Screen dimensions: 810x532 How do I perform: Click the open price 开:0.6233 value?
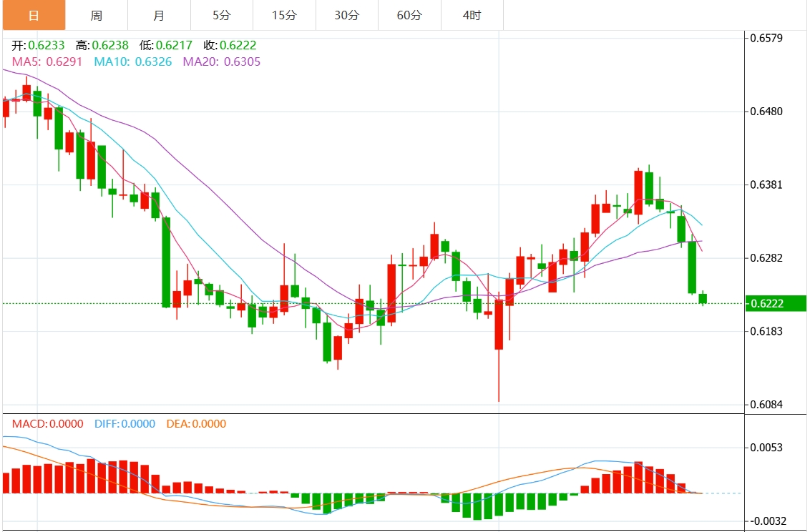click(x=38, y=46)
